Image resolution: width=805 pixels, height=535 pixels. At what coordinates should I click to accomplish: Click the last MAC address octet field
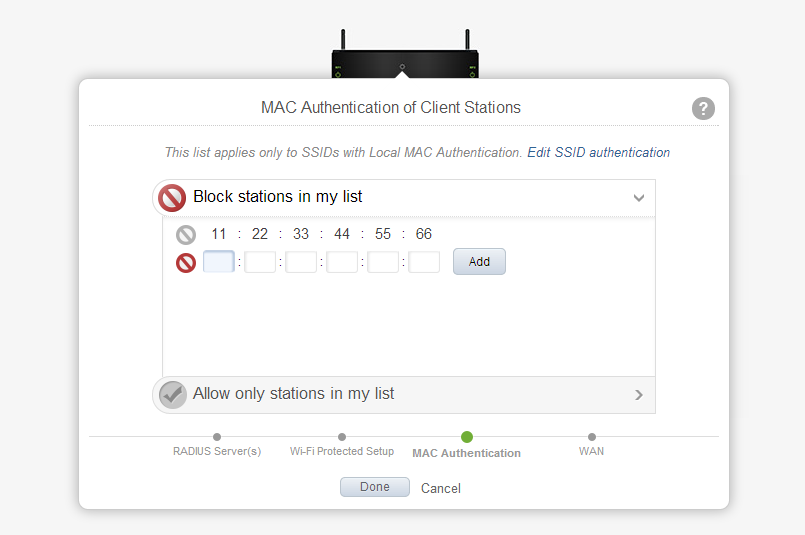coord(424,262)
